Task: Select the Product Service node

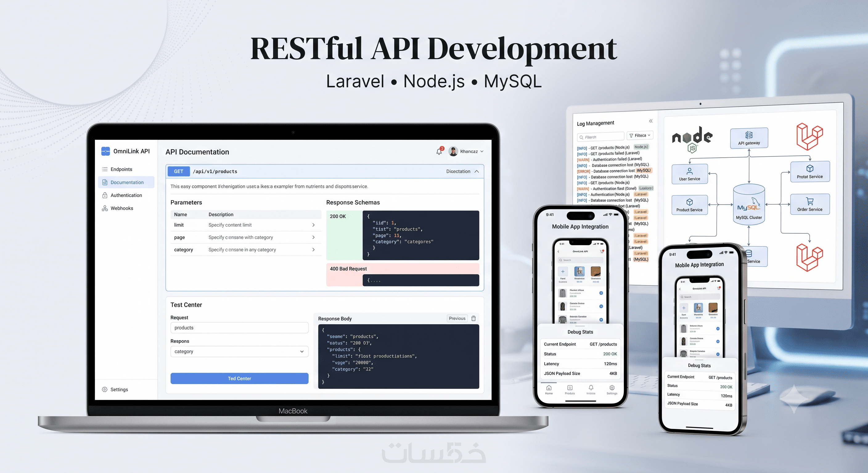Action: pyautogui.click(x=690, y=205)
